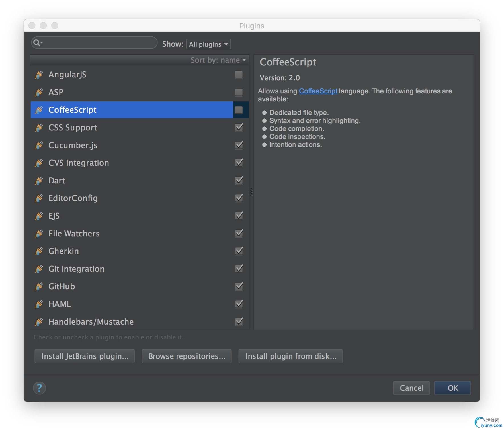
Task: Click the CSS Support plugin icon
Action: coord(39,128)
